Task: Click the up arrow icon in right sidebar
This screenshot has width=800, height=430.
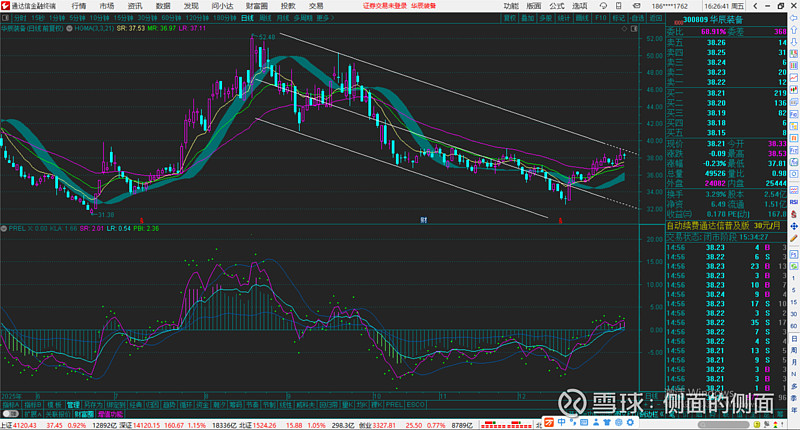Action: click(794, 30)
